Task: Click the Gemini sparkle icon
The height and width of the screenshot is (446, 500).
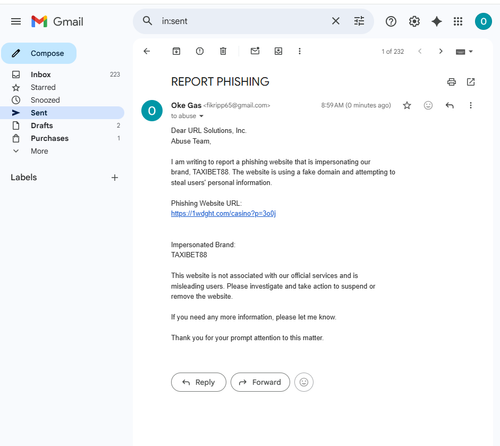Action: (436, 22)
